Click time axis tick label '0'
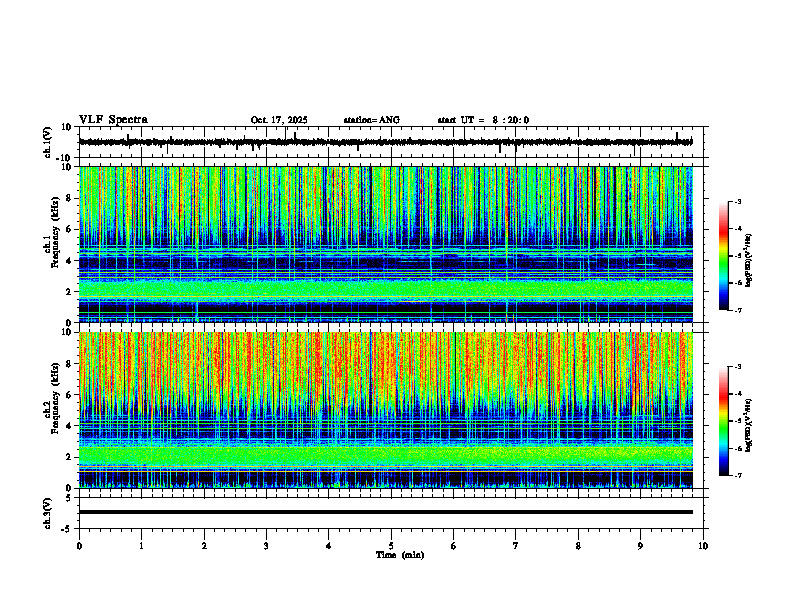 pyautogui.click(x=79, y=546)
